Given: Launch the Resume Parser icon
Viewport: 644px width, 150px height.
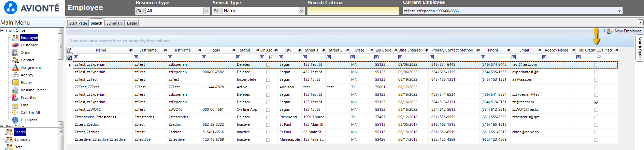Looking at the screenshot, I should tap(15, 90).
